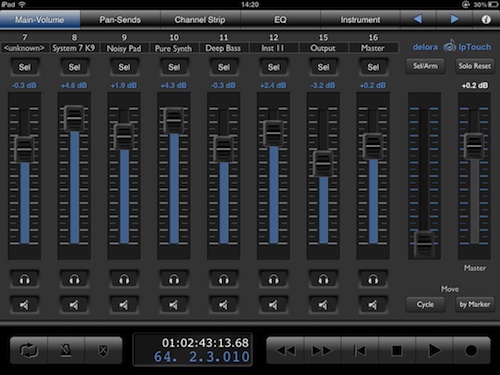500x375 pixels.
Task: Mute the Pure Synth channel
Action: [174, 304]
